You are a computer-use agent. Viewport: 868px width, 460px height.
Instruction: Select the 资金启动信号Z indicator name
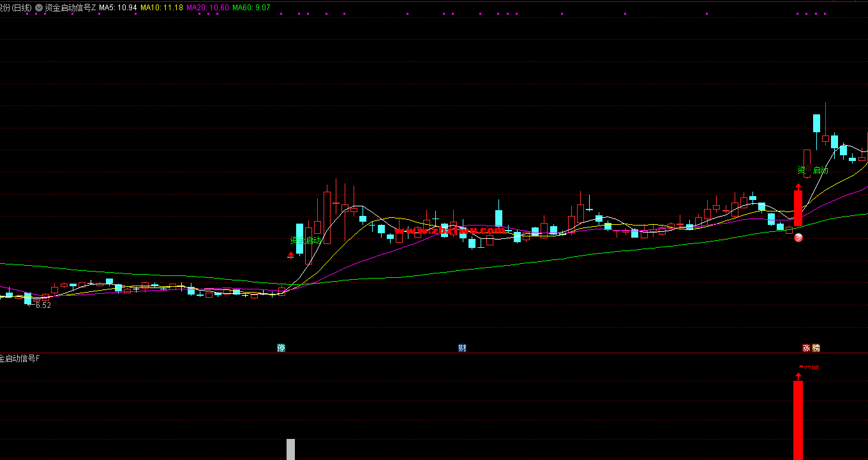coord(70,8)
